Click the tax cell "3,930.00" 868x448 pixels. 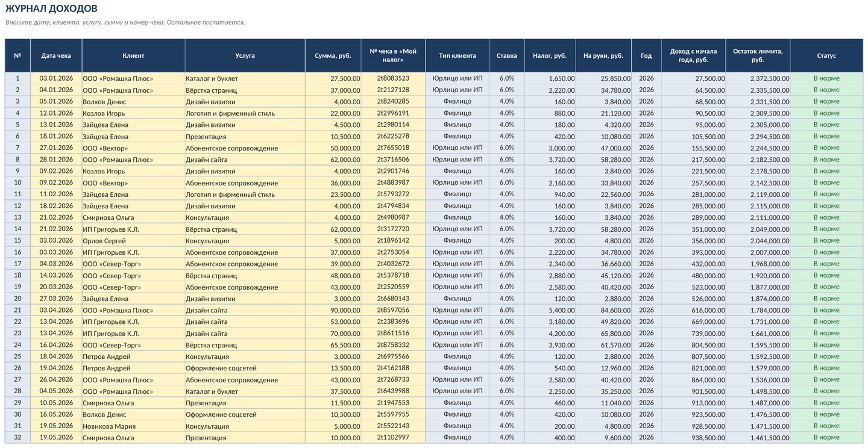click(x=550, y=345)
